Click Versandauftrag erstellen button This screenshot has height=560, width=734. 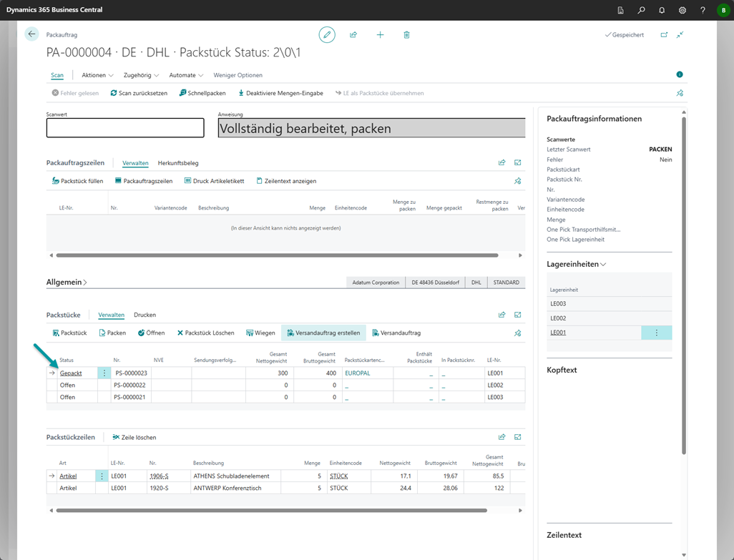pos(323,333)
